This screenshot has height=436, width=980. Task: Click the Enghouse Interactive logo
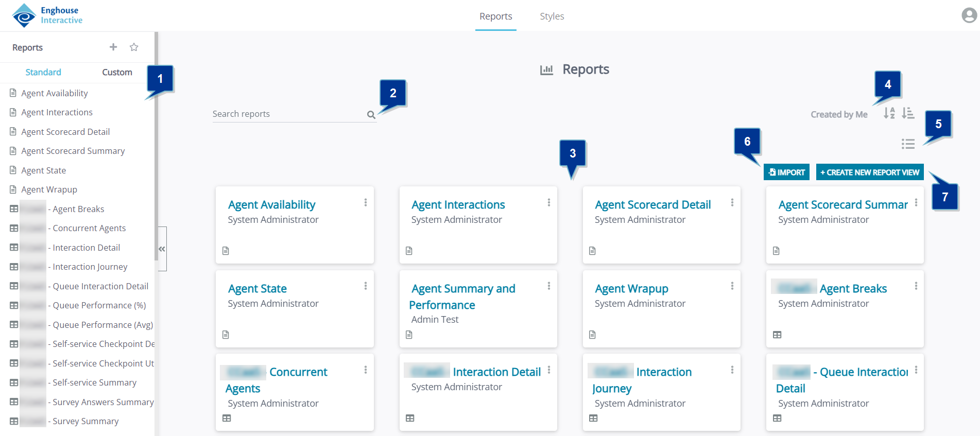coord(47,15)
